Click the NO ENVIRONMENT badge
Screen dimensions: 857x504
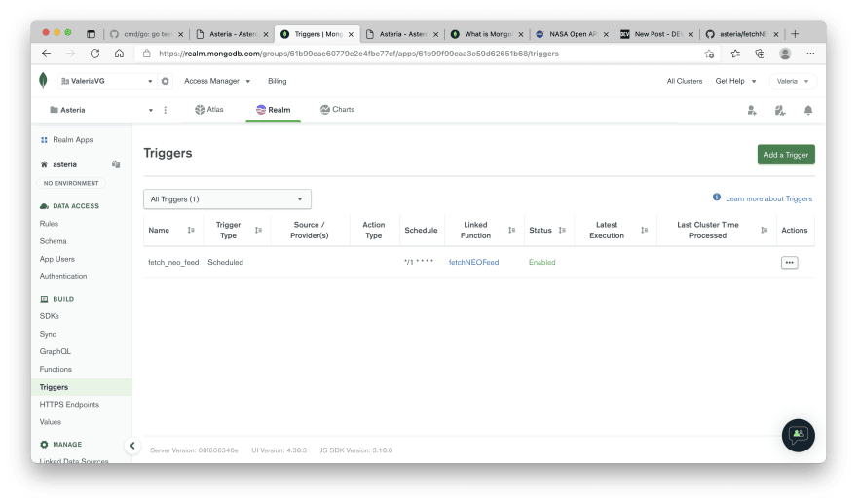71,183
